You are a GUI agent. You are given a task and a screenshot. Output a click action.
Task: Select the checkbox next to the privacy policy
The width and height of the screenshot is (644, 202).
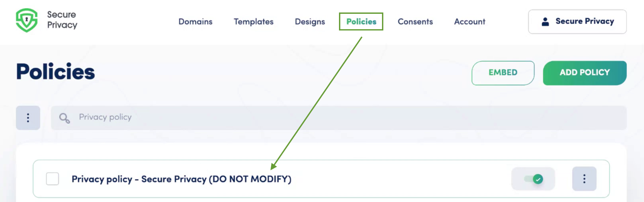52,179
